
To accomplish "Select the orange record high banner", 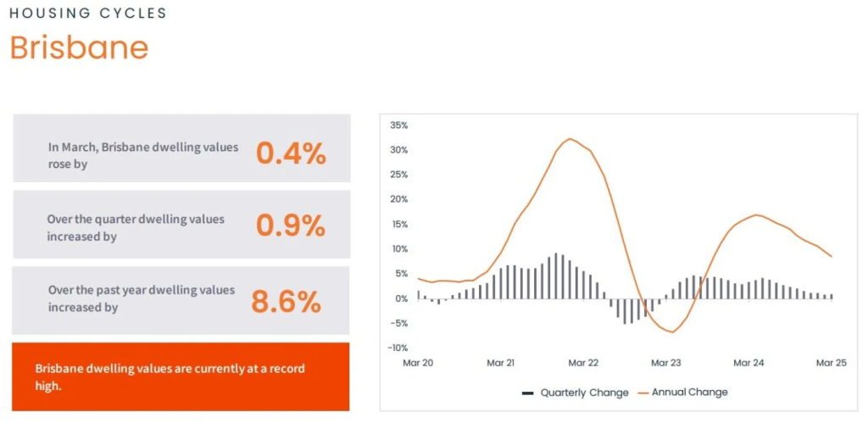I will click(x=181, y=376).
